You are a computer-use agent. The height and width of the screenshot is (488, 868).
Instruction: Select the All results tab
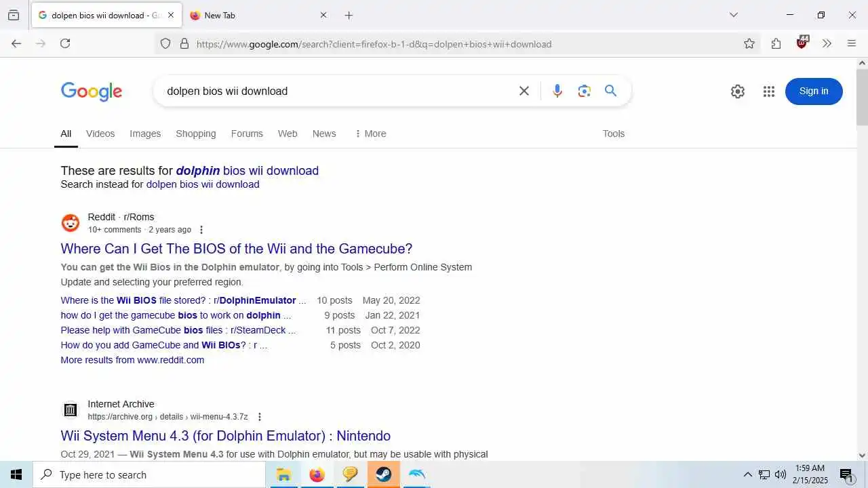pos(66,134)
